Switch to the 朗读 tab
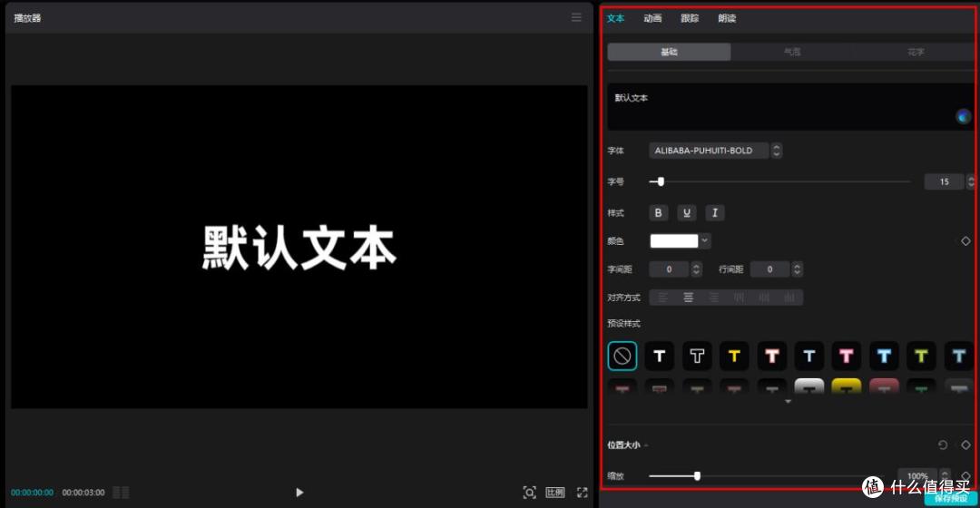 727,18
